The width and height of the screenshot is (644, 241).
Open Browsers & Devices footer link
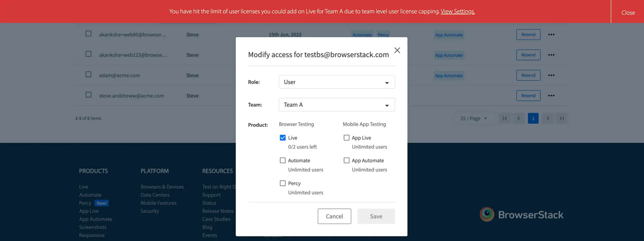click(162, 187)
